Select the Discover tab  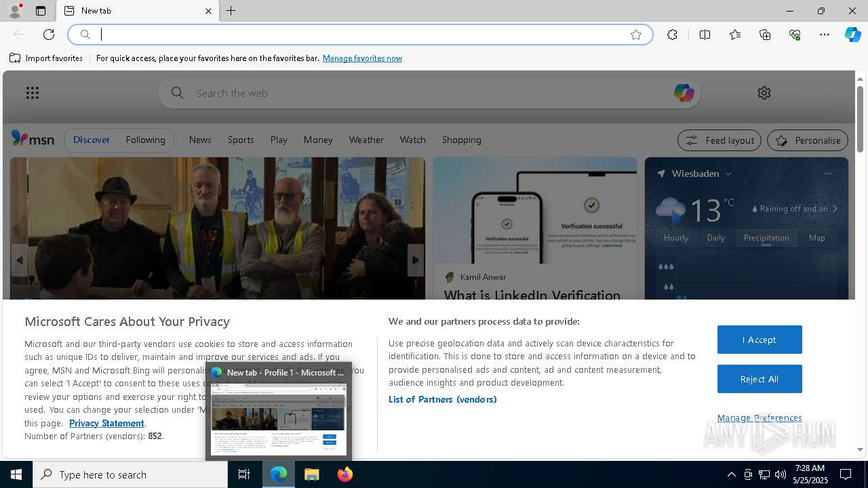[92, 140]
